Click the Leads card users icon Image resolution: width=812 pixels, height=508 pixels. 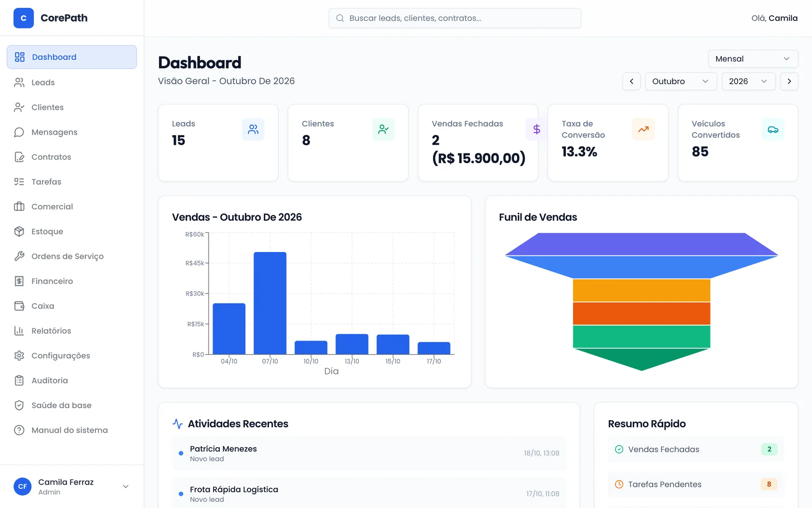click(253, 130)
